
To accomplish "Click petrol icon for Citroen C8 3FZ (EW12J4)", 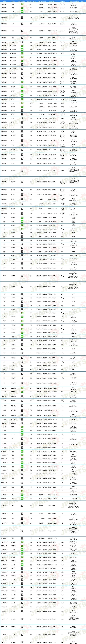I will (x=22, y=11).
